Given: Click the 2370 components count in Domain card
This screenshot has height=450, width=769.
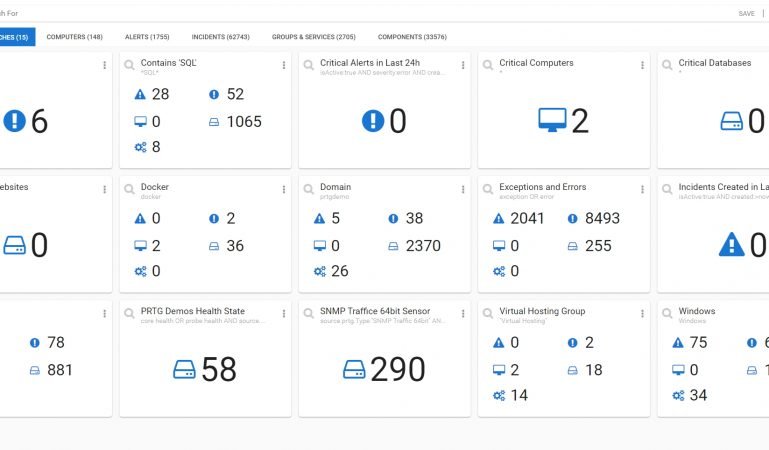Looking at the screenshot, I should click(x=423, y=246).
